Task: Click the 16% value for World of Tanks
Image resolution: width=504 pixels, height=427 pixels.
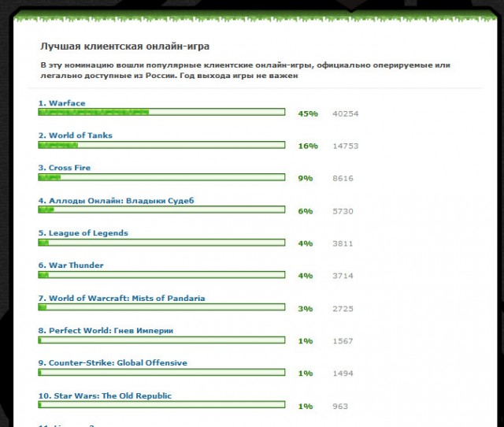Action: tap(308, 147)
